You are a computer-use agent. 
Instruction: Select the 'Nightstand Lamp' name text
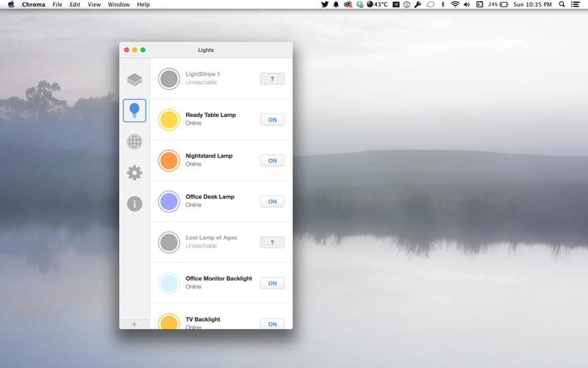pyautogui.click(x=209, y=156)
